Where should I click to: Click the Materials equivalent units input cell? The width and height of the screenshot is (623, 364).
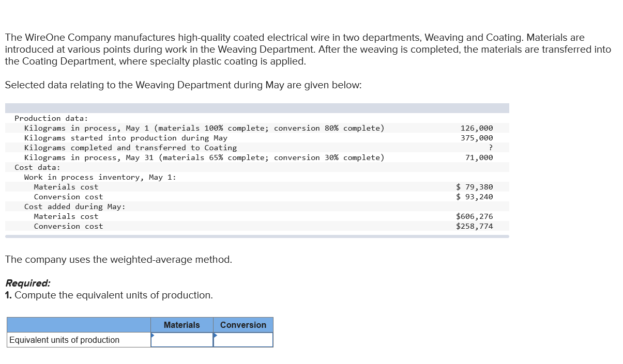[x=182, y=340]
